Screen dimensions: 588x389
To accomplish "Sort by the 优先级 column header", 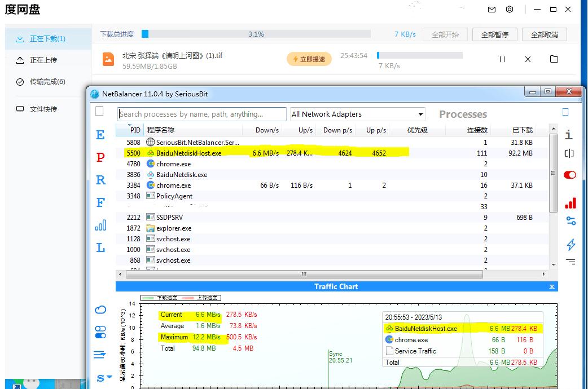I will coord(418,130).
